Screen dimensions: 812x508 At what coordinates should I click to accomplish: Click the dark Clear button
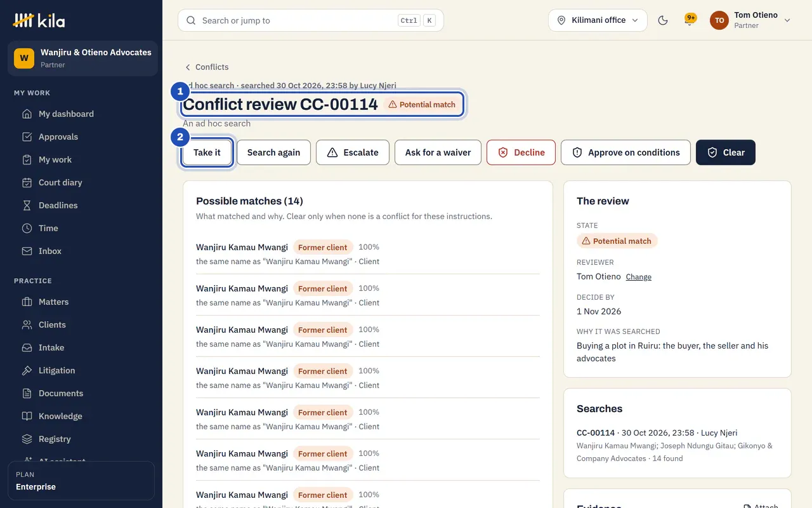click(726, 152)
